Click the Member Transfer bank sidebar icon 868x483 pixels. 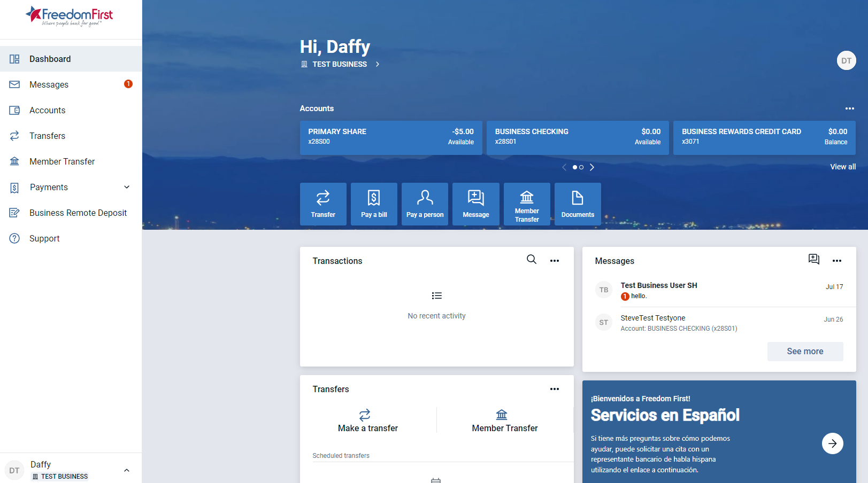pyautogui.click(x=14, y=161)
